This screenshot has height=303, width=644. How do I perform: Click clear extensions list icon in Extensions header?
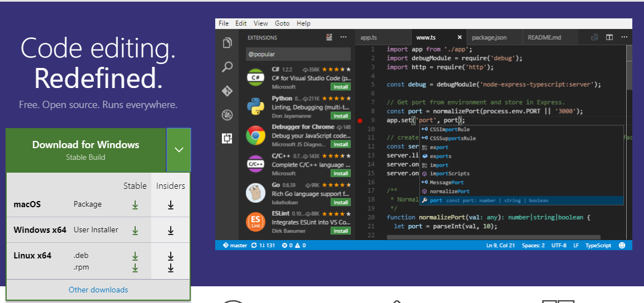click(329, 37)
